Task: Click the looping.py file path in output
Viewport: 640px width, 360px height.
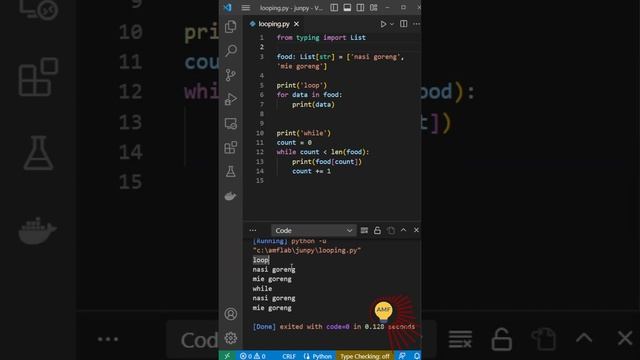Action: coord(307,250)
